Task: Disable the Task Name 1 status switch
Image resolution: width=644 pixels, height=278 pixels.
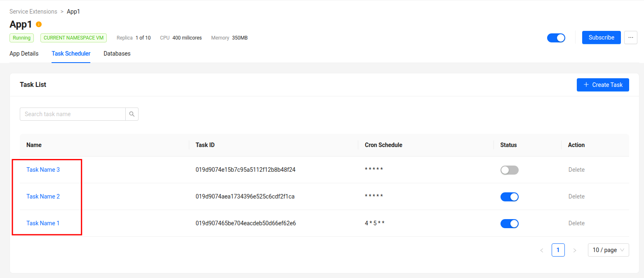Action: pos(509,224)
